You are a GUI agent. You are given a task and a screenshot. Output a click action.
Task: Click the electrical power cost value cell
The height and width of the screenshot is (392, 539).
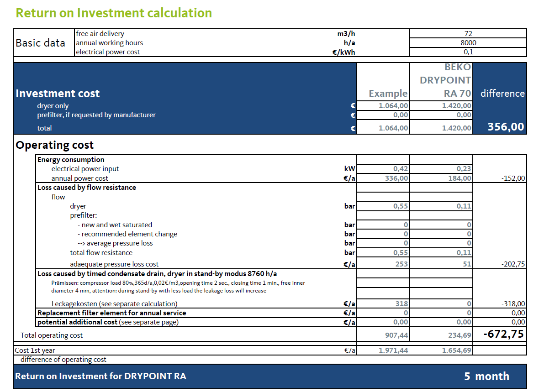click(468, 52)
